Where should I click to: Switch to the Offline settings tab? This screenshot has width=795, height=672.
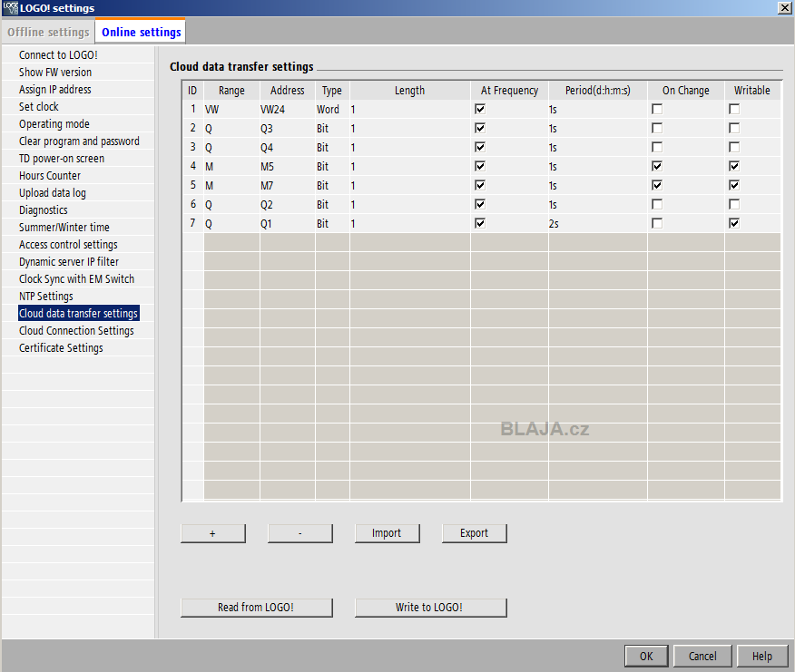tap(48, 32)
